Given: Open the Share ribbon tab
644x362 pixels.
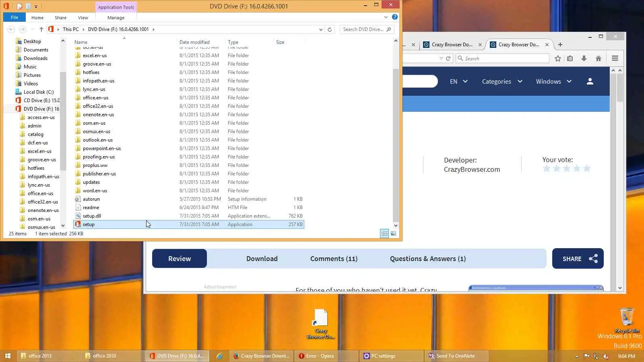Looking at the screenshot, I should pyautogui.click(x=61, y=18).
